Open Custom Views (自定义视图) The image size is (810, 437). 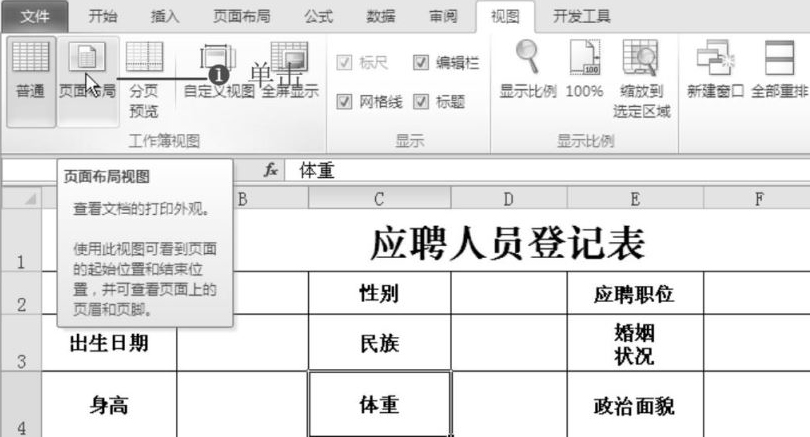click(219, 72)
